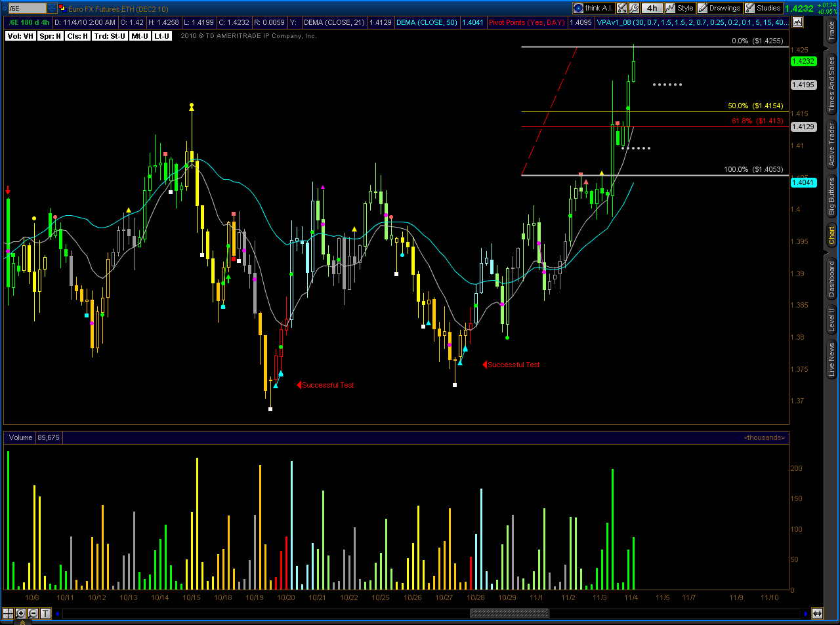Click the T text tool icon

tap(45, 613)
